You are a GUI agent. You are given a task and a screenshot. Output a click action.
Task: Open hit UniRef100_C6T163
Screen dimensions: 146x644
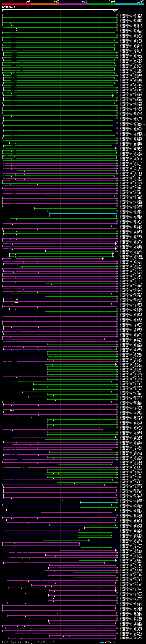pos(131,15)
